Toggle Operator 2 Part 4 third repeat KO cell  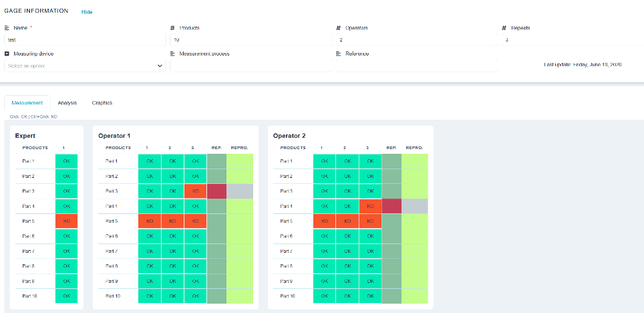[x=370, y=206]
